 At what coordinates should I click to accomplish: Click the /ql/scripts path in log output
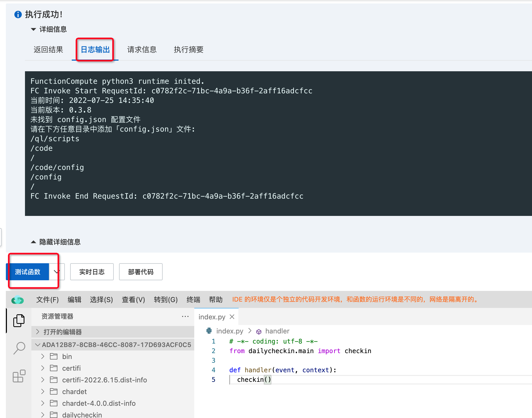pos(55,139)
